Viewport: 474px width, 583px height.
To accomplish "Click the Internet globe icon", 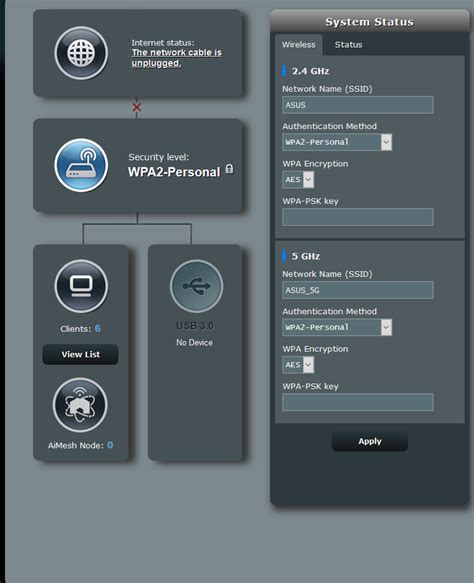I will [x=81, y=53].
